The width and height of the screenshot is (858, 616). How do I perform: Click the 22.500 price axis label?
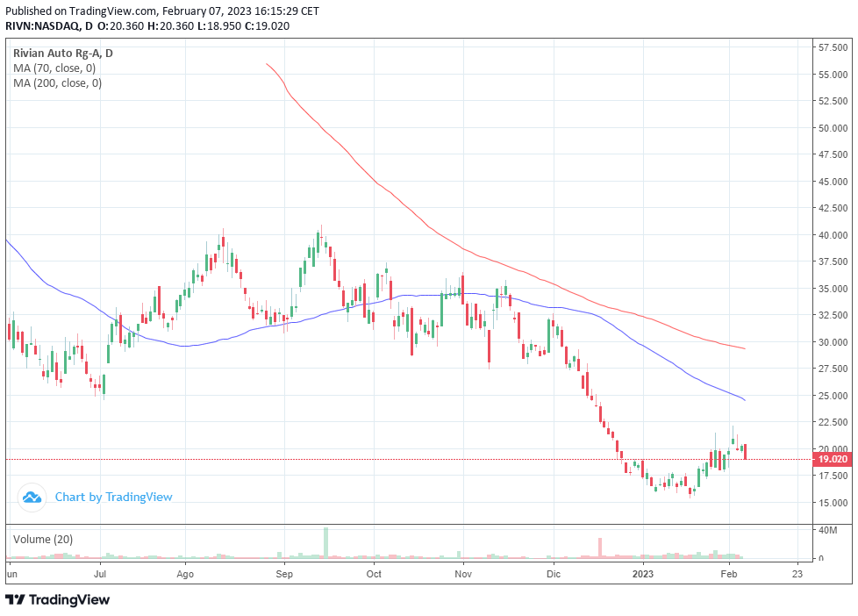pyautogui.click(x=833, y=422)
